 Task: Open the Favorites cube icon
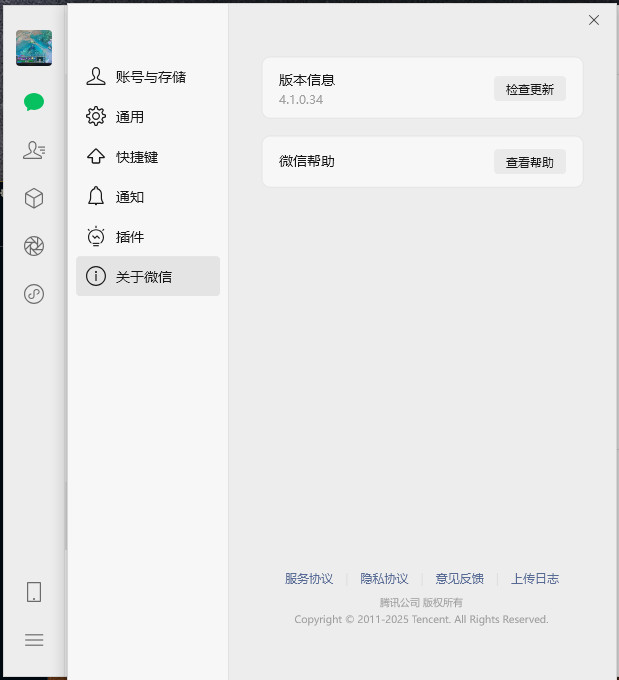34,198
